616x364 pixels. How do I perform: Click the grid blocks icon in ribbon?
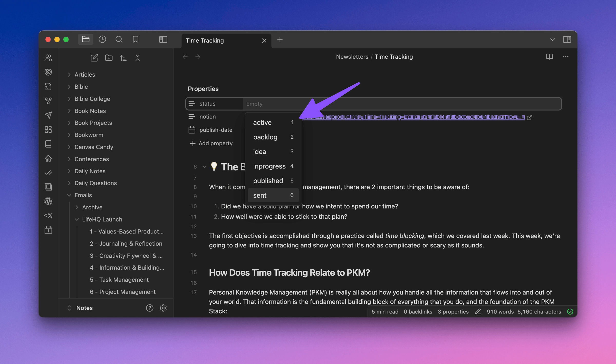pyautogui.click(x=48, y=129)
